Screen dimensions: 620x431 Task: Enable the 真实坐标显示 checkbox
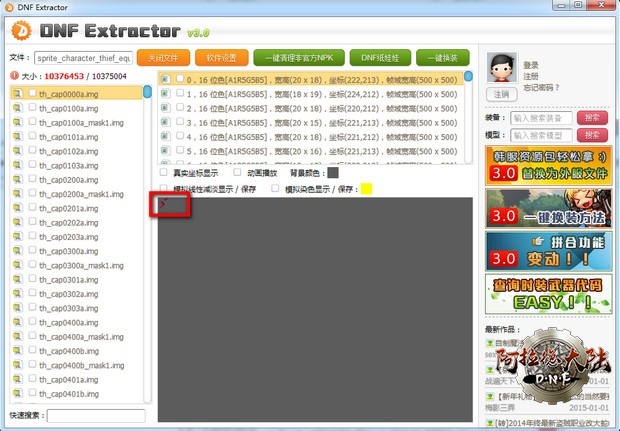[x=164, y=172]
